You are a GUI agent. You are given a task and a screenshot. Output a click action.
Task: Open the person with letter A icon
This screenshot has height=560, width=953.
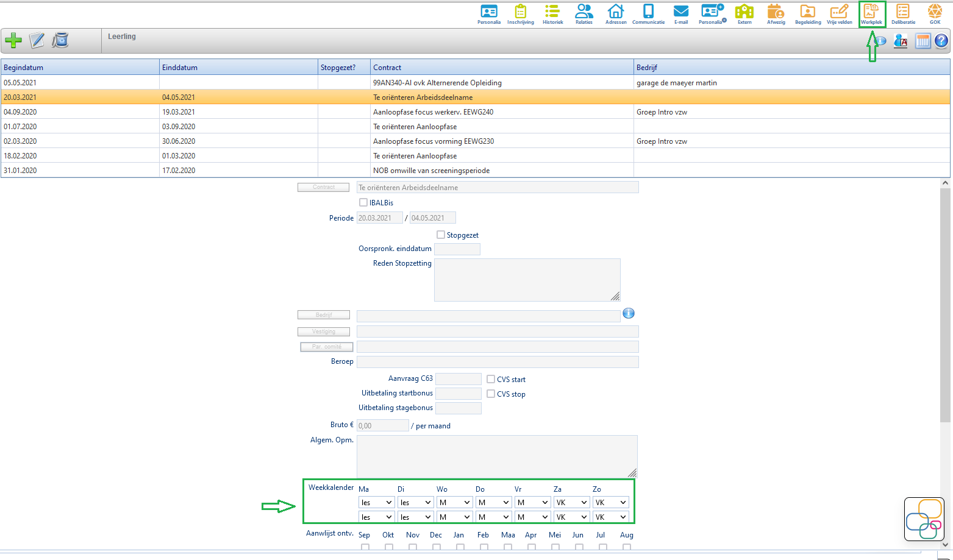(x=901, y=41)
